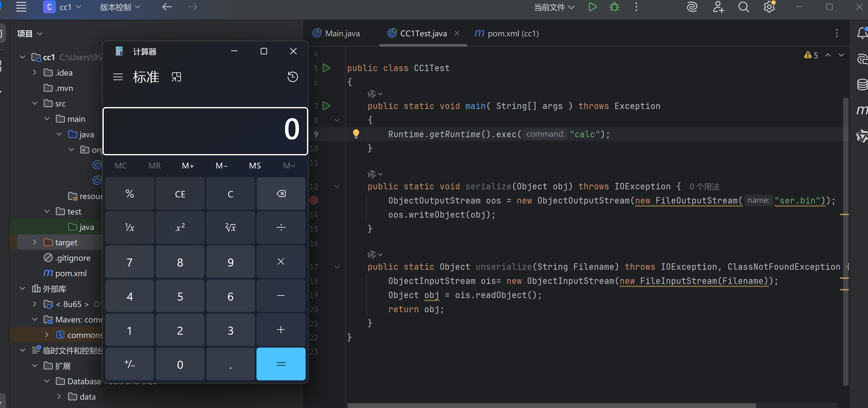
Task: Open IDE settings gear icon
Action: coord(769,7)
